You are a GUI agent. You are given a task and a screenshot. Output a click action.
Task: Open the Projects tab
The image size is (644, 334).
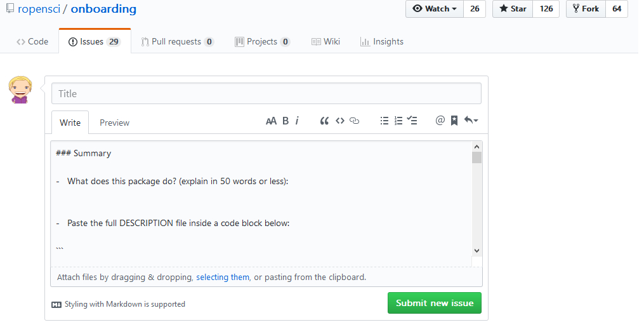263,41
